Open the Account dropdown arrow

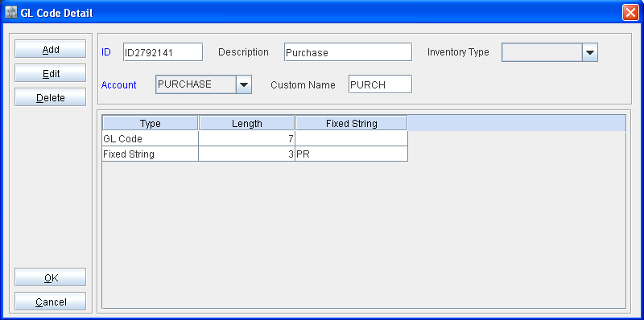click(x=244, y=84)
